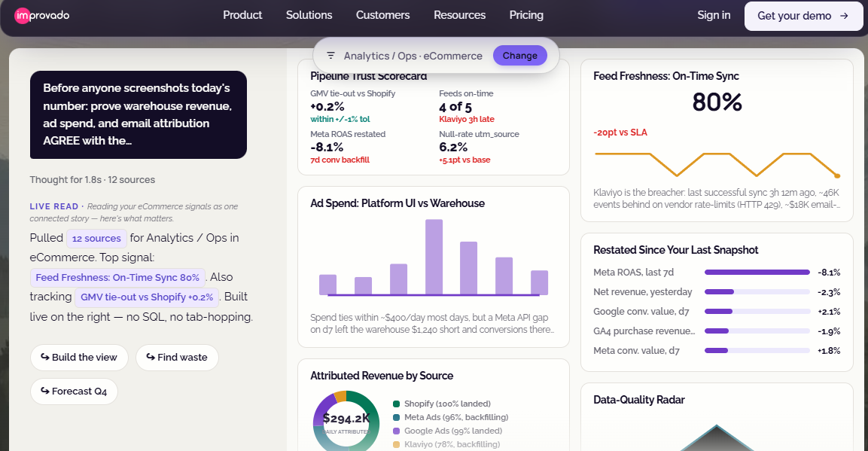Open the Customers menu
868x451 pixels.
coord(382,16)
